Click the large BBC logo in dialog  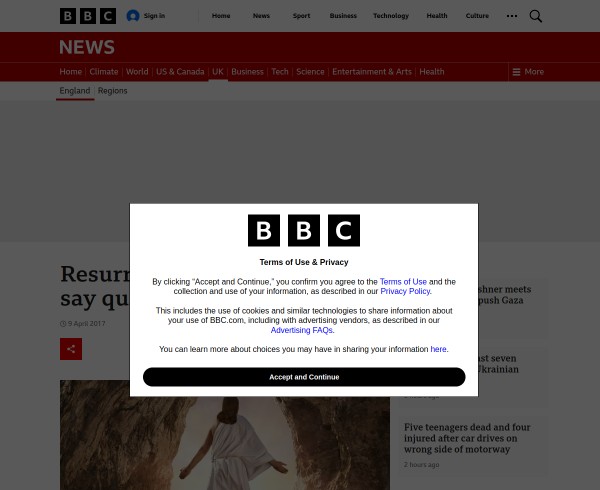pyautogui.click(x=304, y=230)
